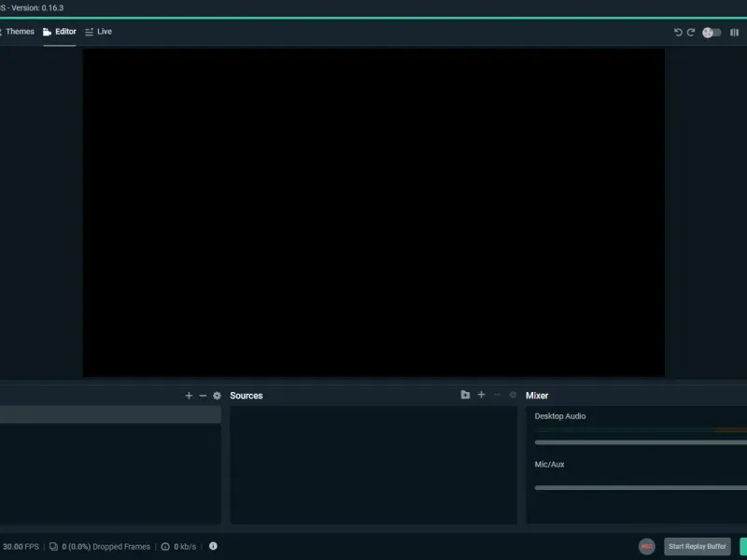
Task: Click the bitrate kb/s icon
Action: (x=165, y=547)
